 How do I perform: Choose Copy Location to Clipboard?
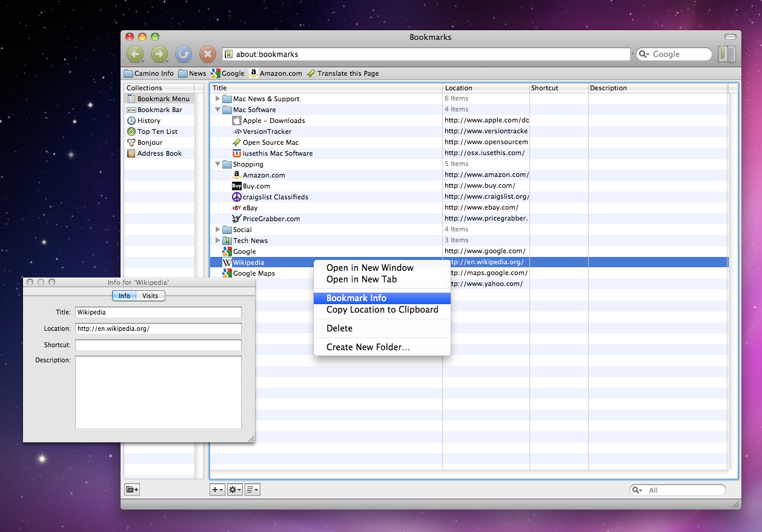point(382,310)
